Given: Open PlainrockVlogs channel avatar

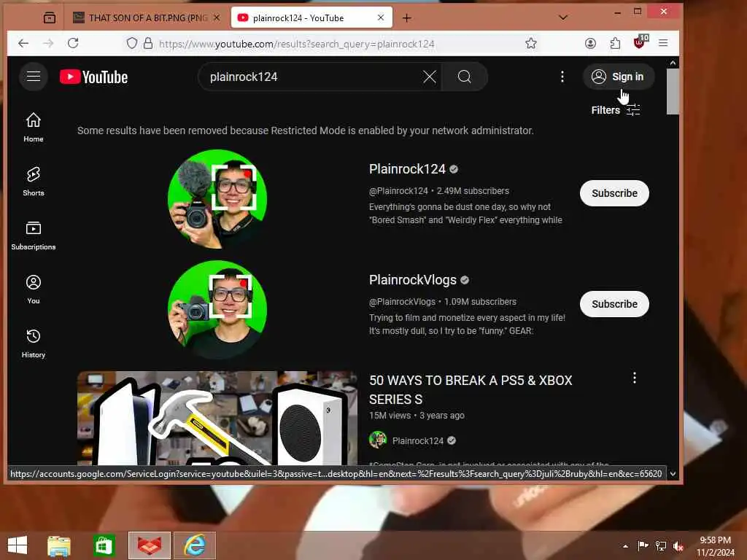Looking at the screenshot, I should point(217,309).
